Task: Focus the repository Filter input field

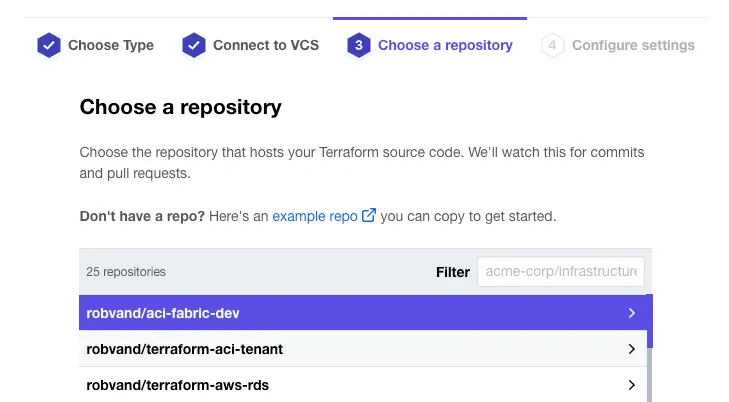Action: click(561, 272)
